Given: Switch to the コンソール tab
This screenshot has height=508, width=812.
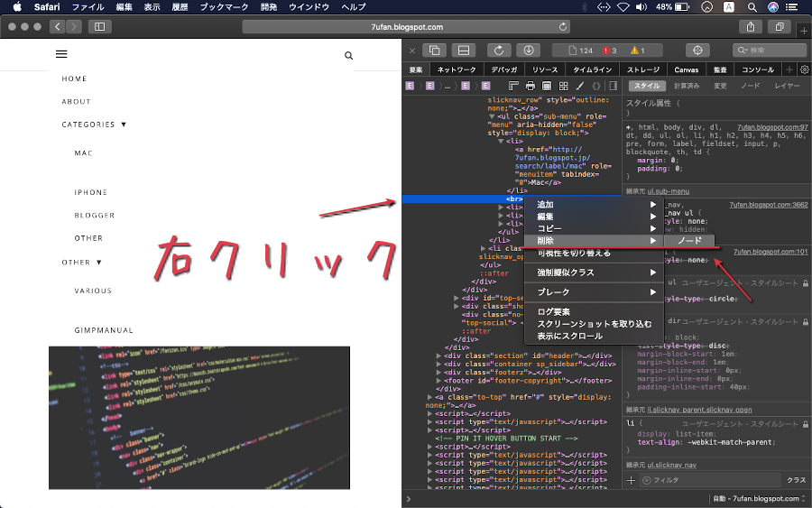Looking at the screenshot, I should pyautogui.click(x=758, y=69).
